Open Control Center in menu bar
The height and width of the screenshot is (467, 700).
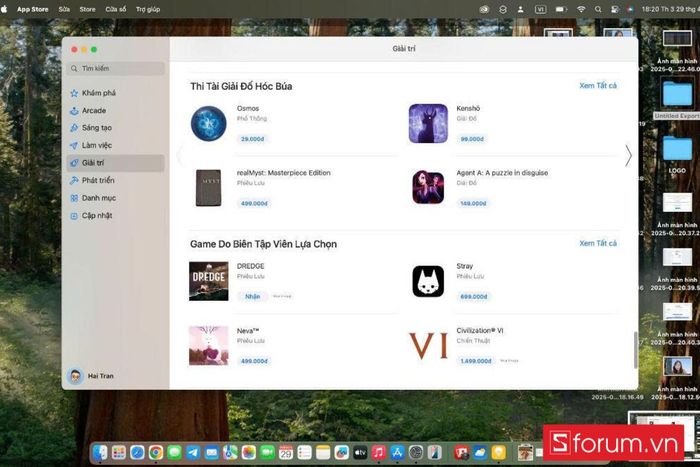615,9
